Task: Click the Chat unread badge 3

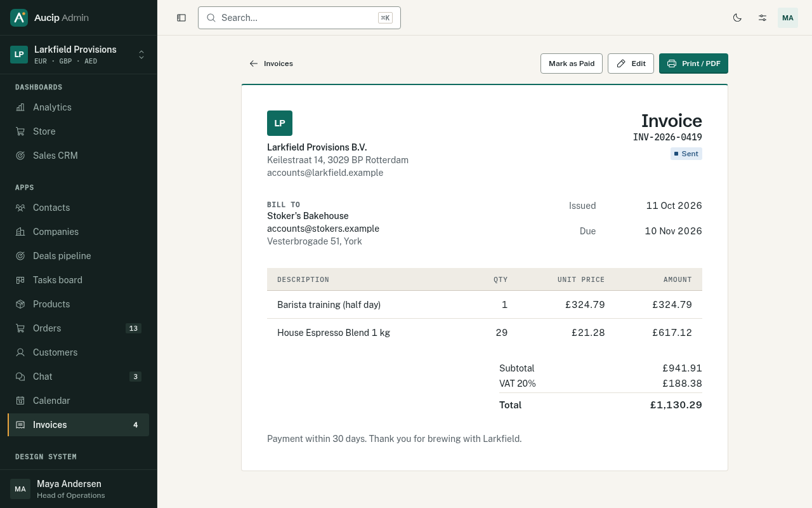Action: (x=135, y=377)
